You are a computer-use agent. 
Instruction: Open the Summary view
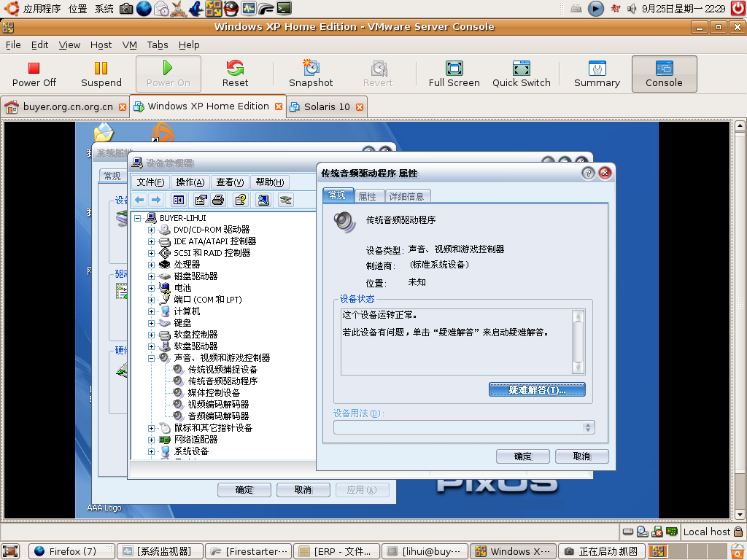pyautogui.click(x=597, y=74)
